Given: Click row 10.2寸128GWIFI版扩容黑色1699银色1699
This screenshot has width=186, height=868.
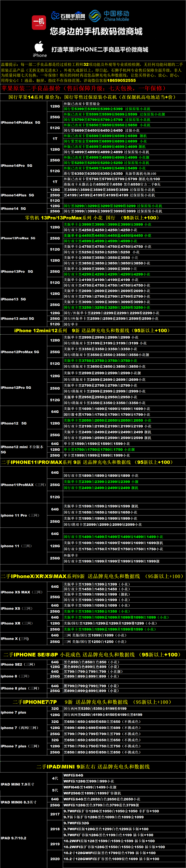Looking at the screenshot, I should pos(124,859).
